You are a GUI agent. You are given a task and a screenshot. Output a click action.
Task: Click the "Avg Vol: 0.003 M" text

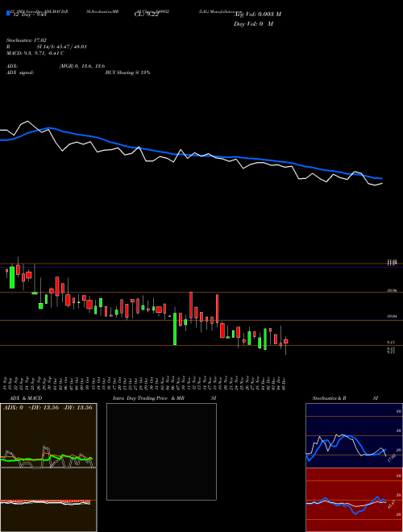257,15
